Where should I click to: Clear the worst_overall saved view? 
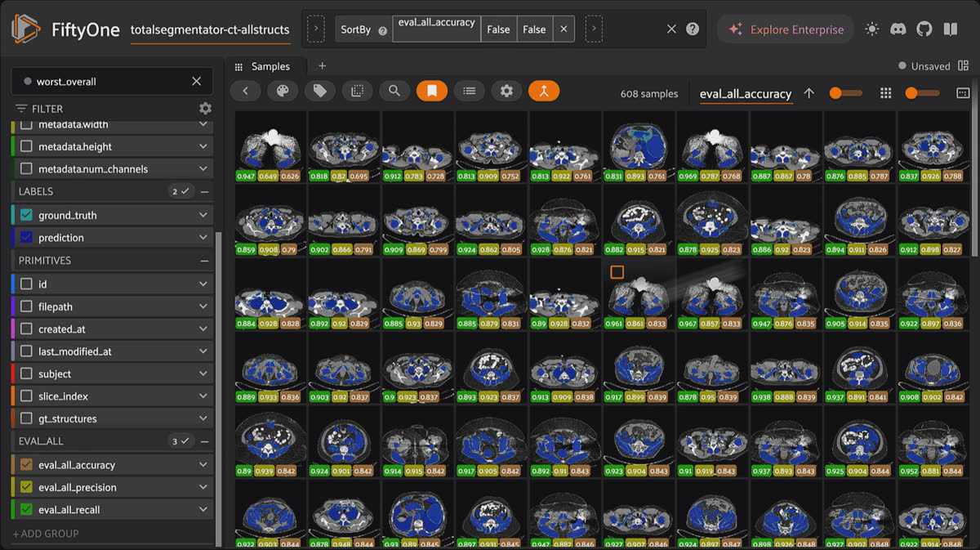(196, 82)
